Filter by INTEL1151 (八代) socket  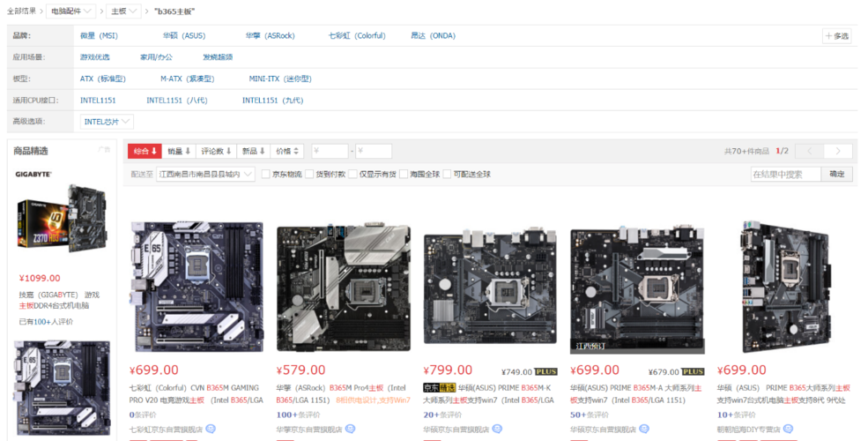(177, 101)
